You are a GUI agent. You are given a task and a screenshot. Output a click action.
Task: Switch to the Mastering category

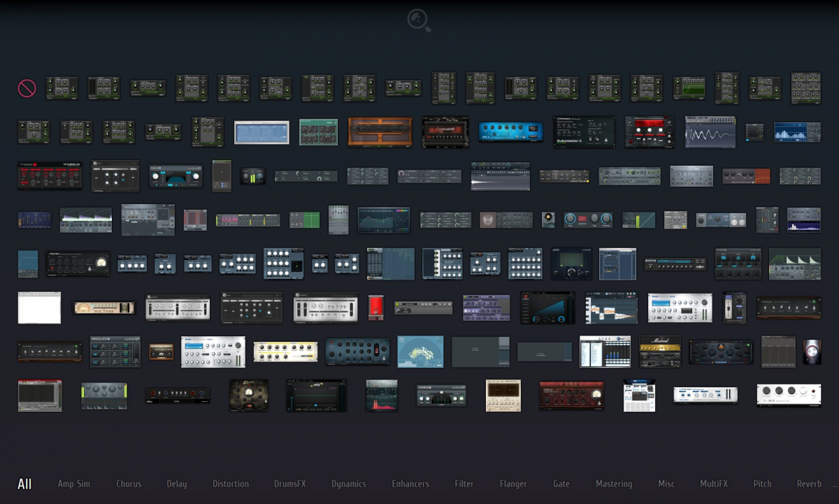(x=614, y=484)
